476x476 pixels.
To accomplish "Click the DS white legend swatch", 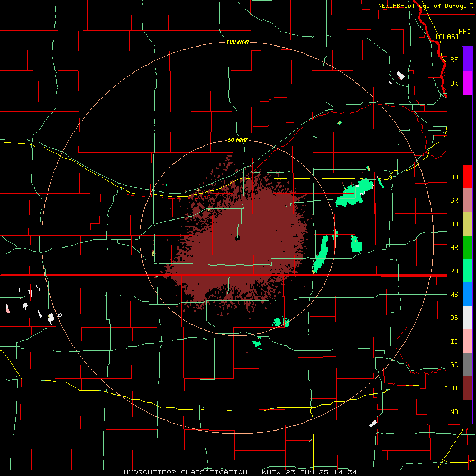I will (x=467, y=317).
